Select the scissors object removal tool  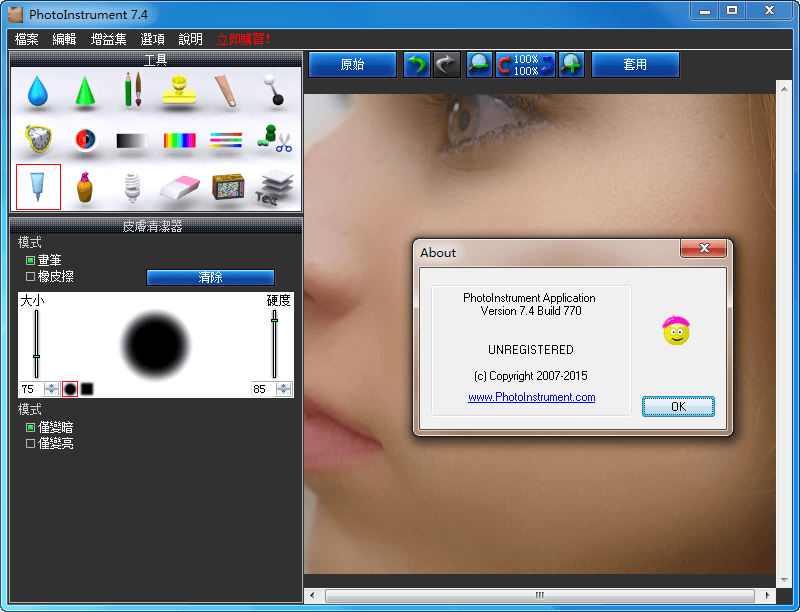pyautogui.click(x=274, y=139)
